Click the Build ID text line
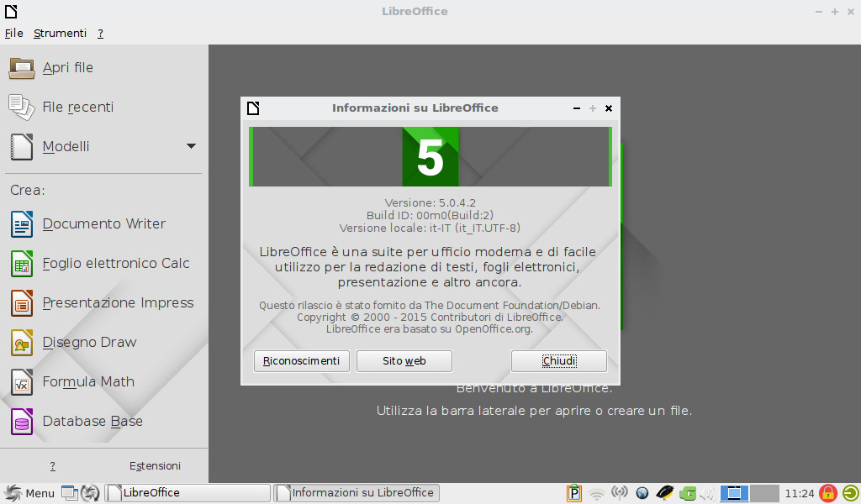Viewport: 861px width, 504px height. [x=430, y=216]
